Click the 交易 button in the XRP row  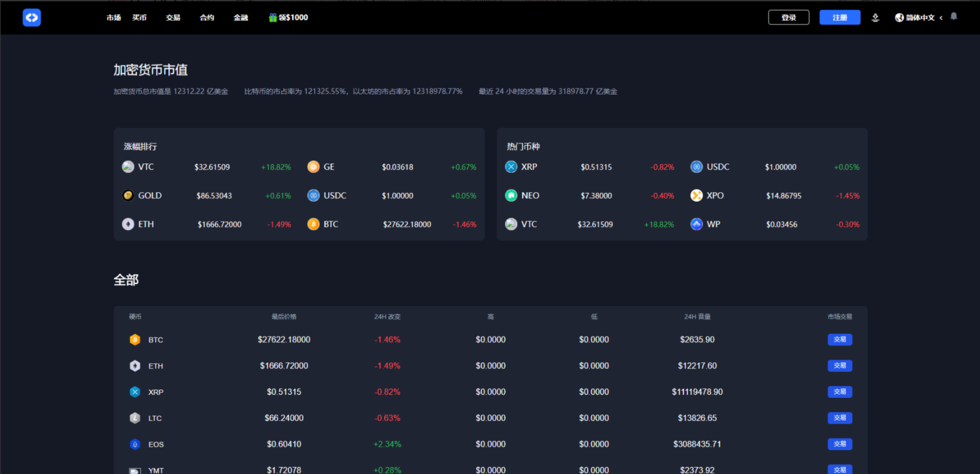point(839,392)
